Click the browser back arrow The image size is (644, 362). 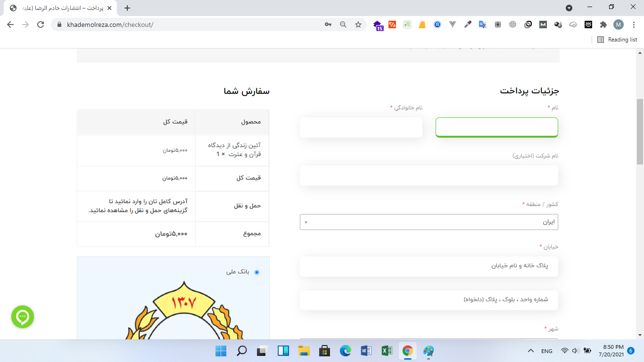(x=9, y=24)
